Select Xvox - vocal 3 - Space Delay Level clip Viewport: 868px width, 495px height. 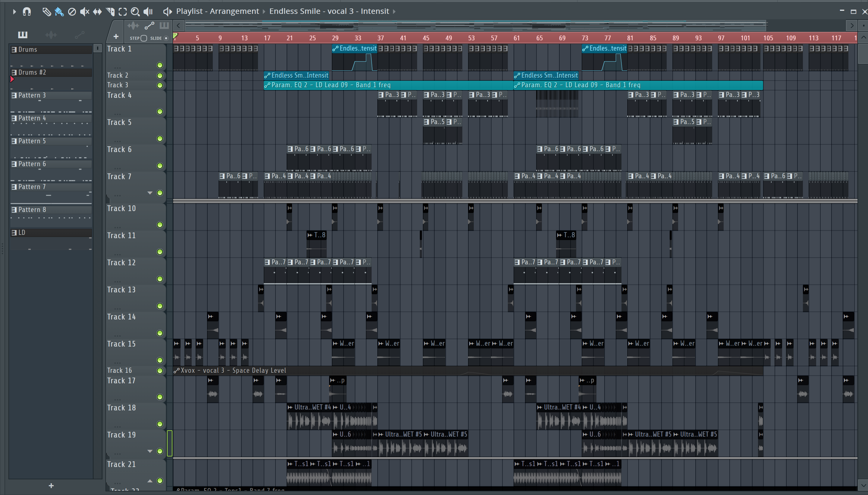point(468,371)
